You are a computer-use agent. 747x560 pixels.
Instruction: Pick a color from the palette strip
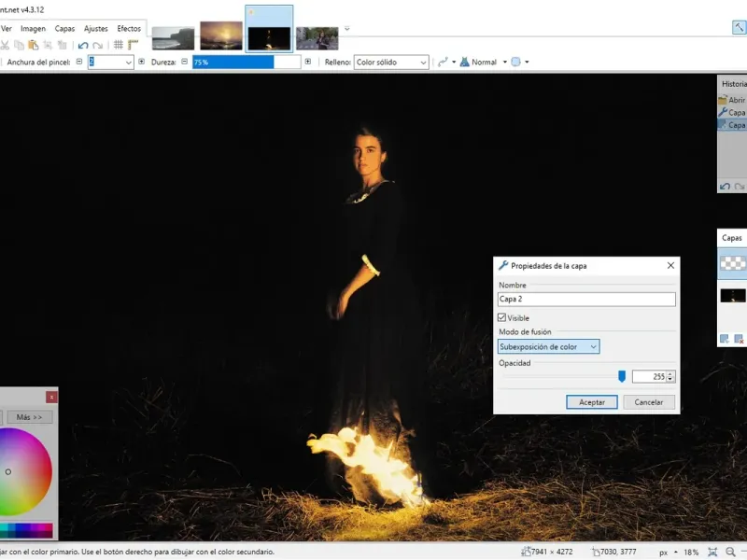tap(26, 530)
